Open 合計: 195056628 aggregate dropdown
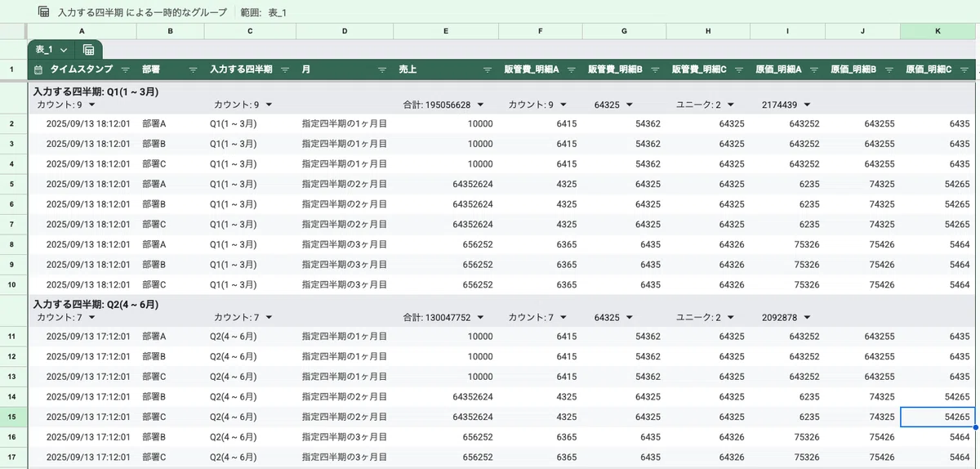 pyautogui.click(x=480, y=105)
